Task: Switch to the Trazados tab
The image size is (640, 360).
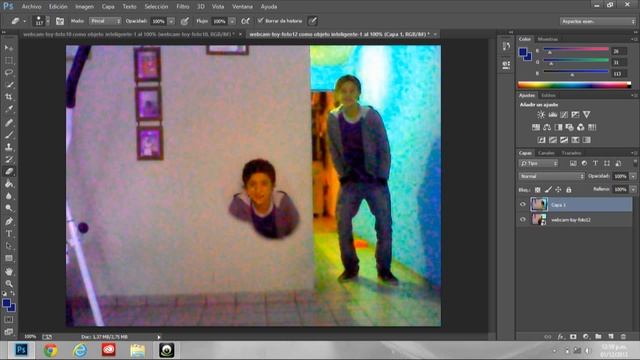Action: click(571, 153)
